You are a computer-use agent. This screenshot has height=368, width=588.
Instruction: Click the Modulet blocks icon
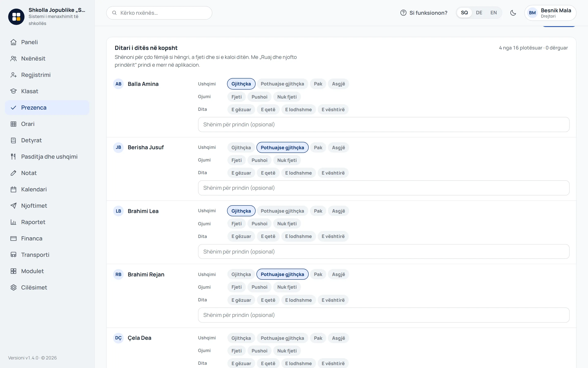(x=13, y=271)
